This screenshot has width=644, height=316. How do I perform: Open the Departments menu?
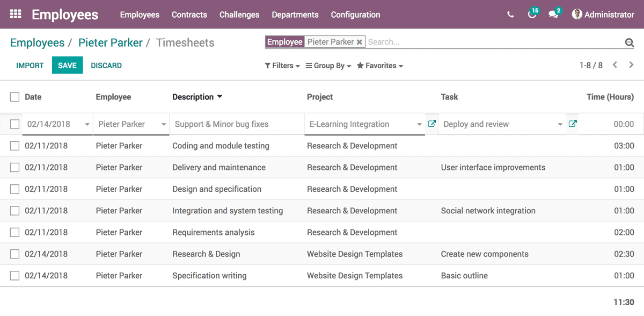tap(295, 15)
